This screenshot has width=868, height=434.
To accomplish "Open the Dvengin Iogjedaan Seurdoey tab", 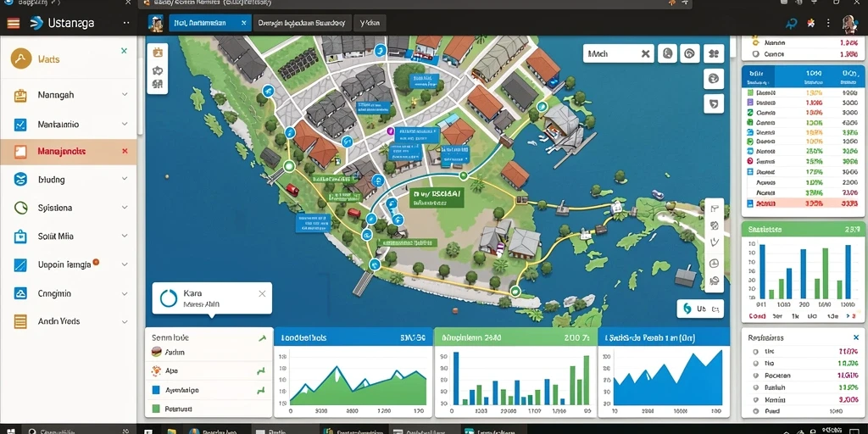I will (303, 23).
